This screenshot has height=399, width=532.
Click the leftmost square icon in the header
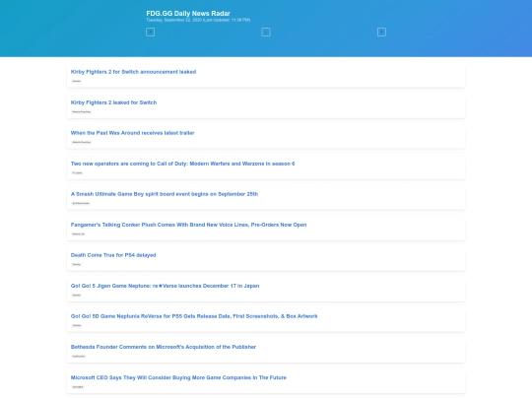151,33
